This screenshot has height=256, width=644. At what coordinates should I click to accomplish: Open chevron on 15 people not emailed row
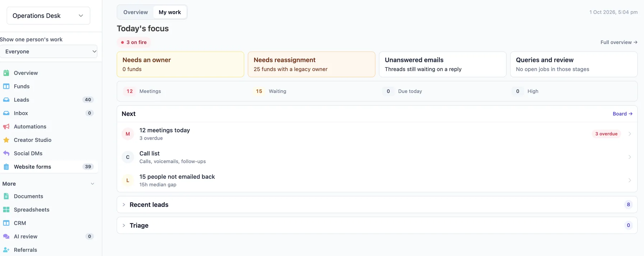pyautogui.click(x=630, y=180)
